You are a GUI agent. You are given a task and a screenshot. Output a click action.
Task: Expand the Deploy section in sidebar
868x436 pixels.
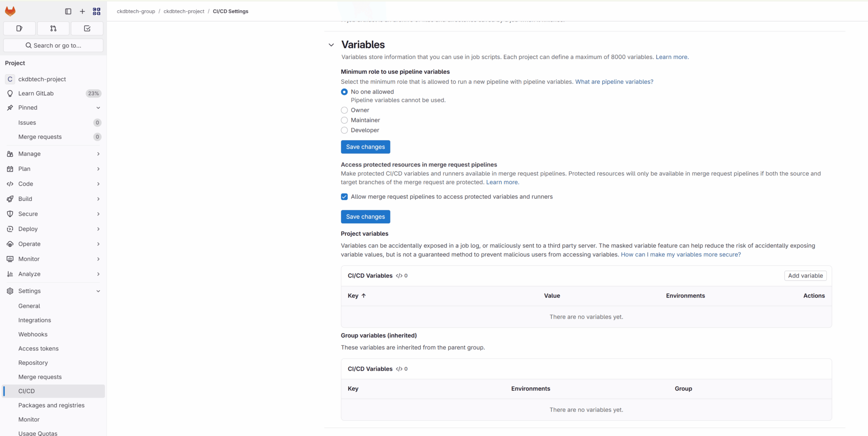[x=98, y=229]
